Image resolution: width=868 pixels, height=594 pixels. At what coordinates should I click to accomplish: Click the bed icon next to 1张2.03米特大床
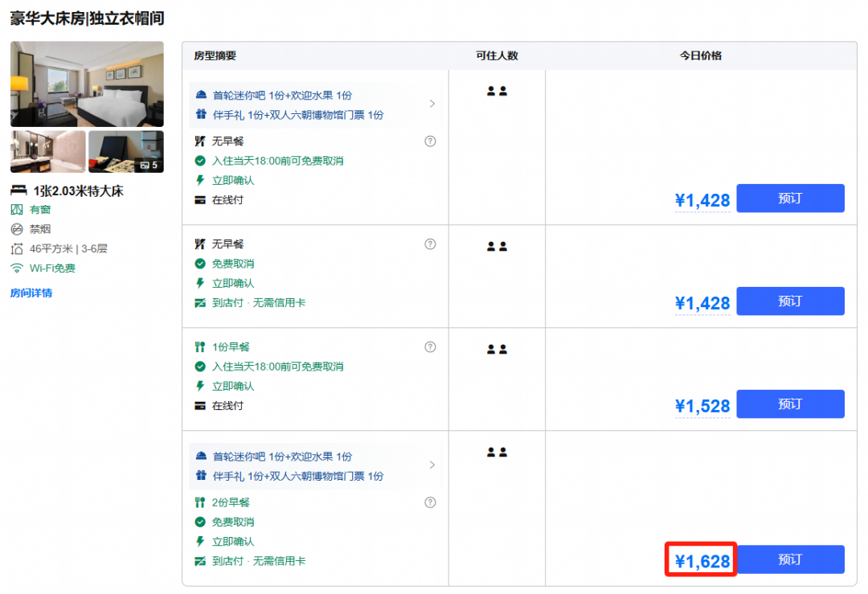tap(18, 191)
